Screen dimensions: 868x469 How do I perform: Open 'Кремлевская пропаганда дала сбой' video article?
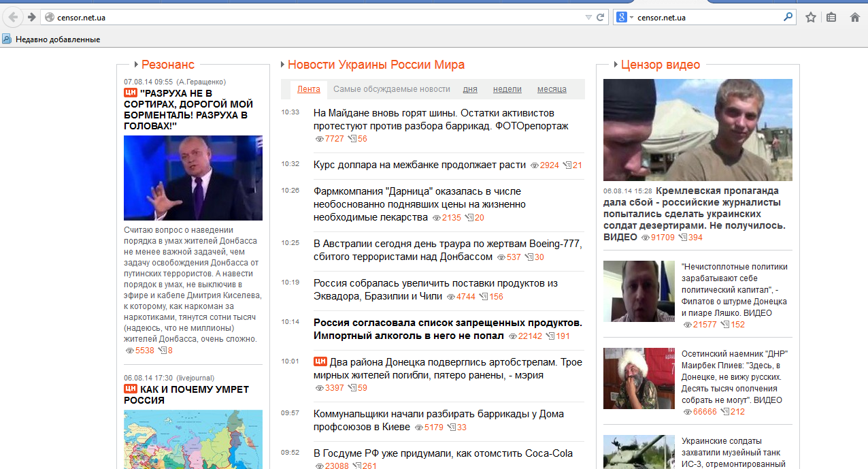point(695,214)
